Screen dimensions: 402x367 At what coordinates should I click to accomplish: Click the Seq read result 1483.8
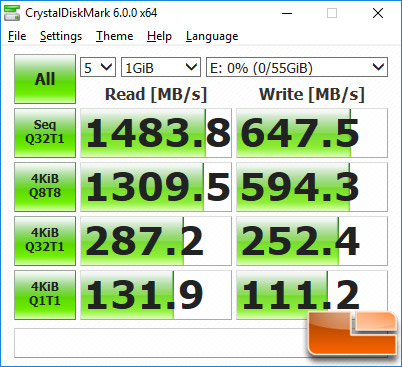[x=156, y=133]
